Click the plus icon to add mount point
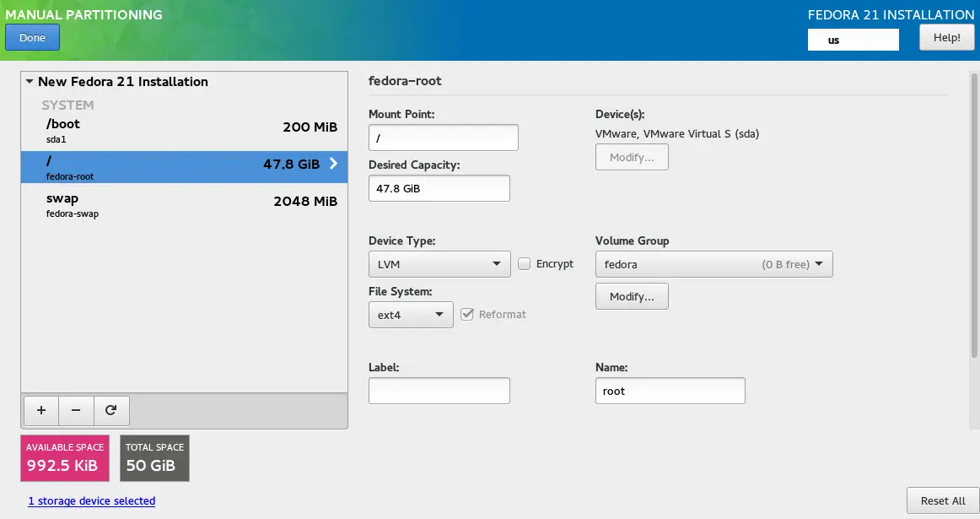Screen dimensions: 980x519 click(40, 410)
